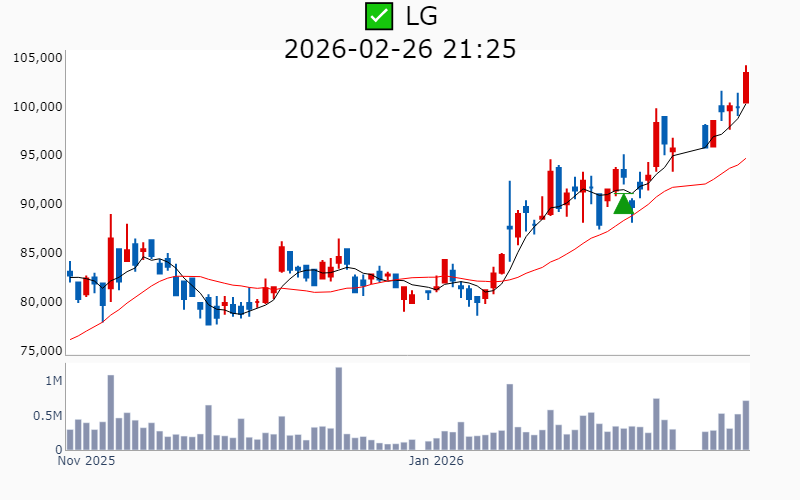
Task: Select the Jan 2026 date axis label
Action: tap(437, 461)
